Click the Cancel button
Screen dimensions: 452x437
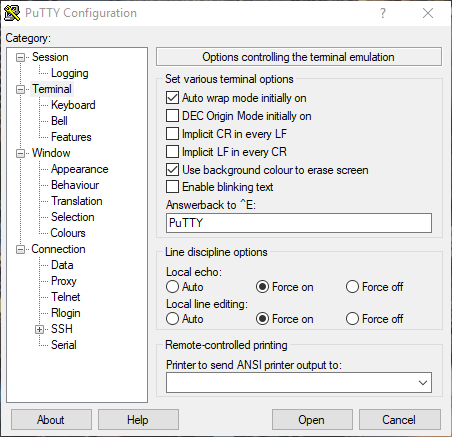click(399, 420)
